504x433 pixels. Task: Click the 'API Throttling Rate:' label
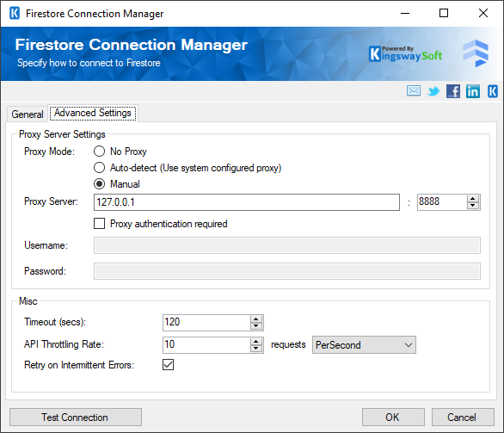64,344
